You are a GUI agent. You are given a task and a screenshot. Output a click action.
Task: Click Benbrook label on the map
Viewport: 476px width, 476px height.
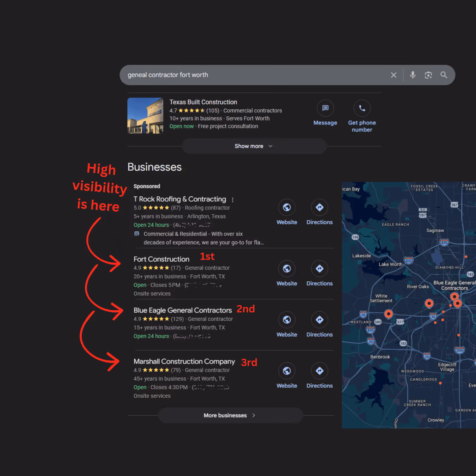click(380, 357)
